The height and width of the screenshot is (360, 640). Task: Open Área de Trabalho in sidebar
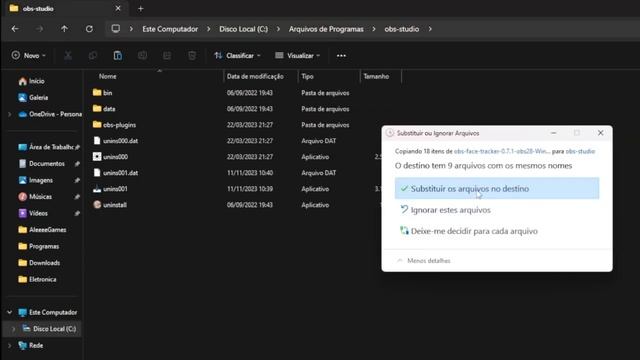[x=46, y=147]
